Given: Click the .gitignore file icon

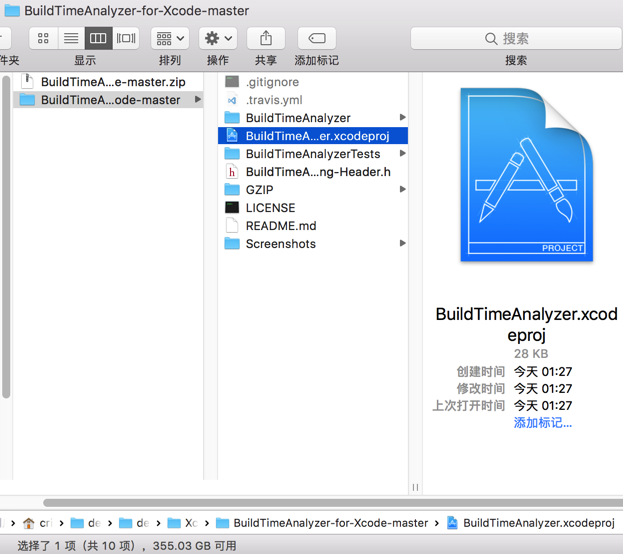Looking at the screenshot, I should tap(232, 82).
